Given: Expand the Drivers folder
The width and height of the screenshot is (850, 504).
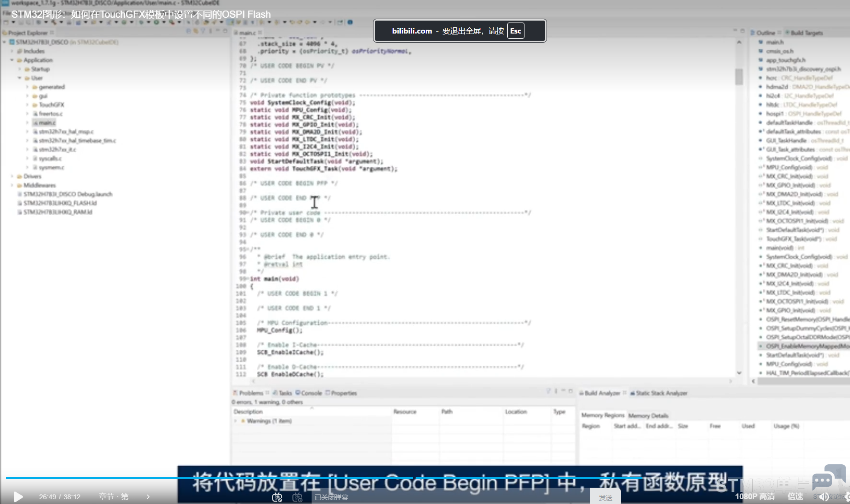Looking at the screenshot, I should pos(12,177).
